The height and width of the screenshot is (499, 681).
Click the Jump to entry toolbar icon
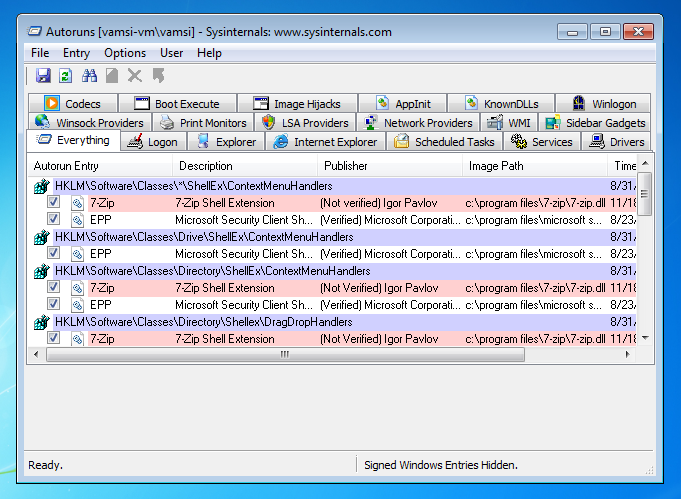(159, 76)
